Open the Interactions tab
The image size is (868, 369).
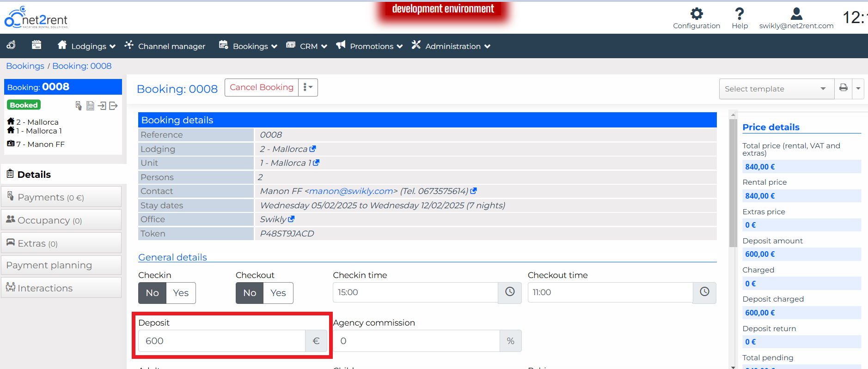pyautogui.click(x=61, y=288)
